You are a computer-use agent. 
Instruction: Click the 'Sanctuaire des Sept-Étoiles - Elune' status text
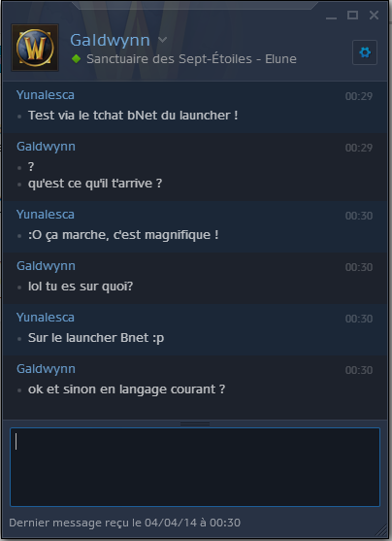(x=191, y=59)
